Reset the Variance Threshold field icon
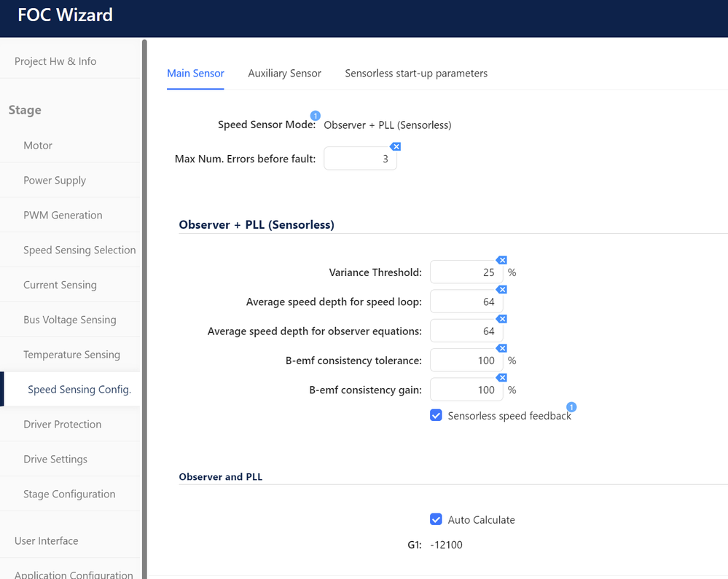The height and width of the screenshot is (579, 728). (501, 261)
